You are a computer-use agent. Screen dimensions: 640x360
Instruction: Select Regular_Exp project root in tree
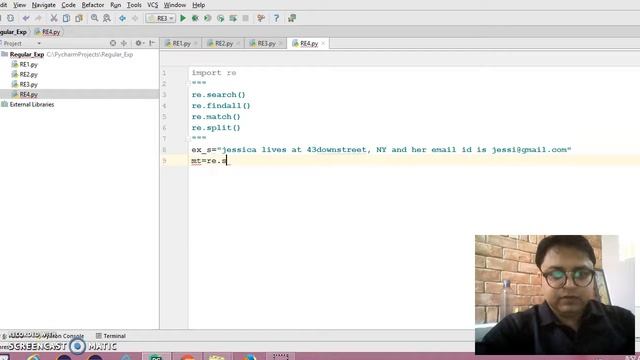click(x=27, y=54)
